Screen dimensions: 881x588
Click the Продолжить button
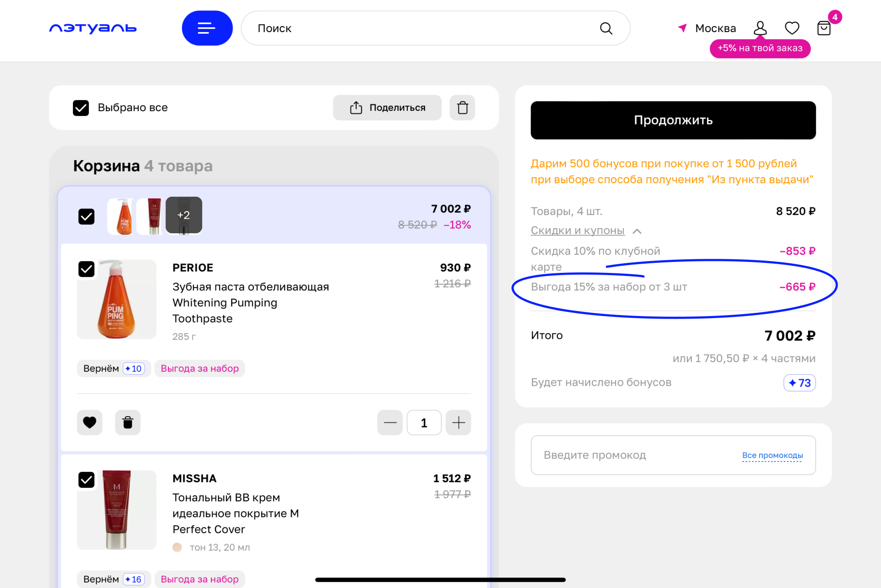[x=673, y=120]
